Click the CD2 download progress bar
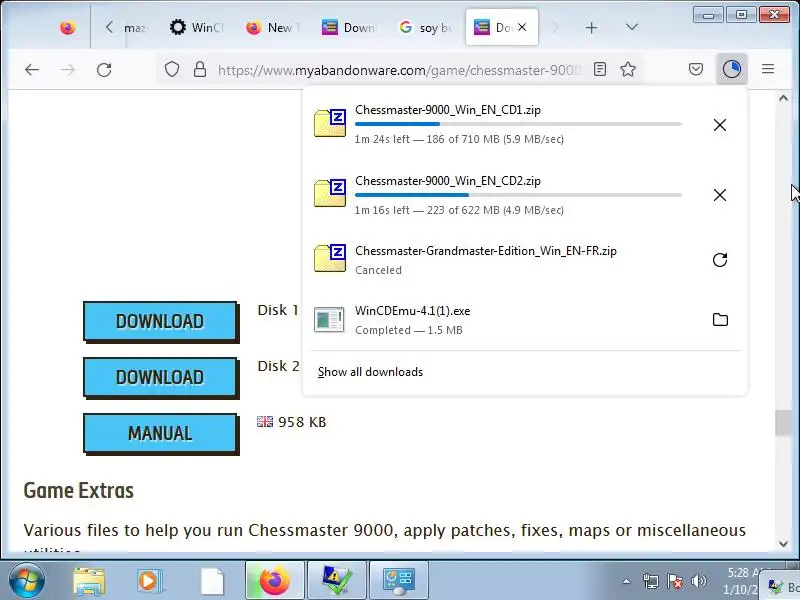 (x=518, y=195)
